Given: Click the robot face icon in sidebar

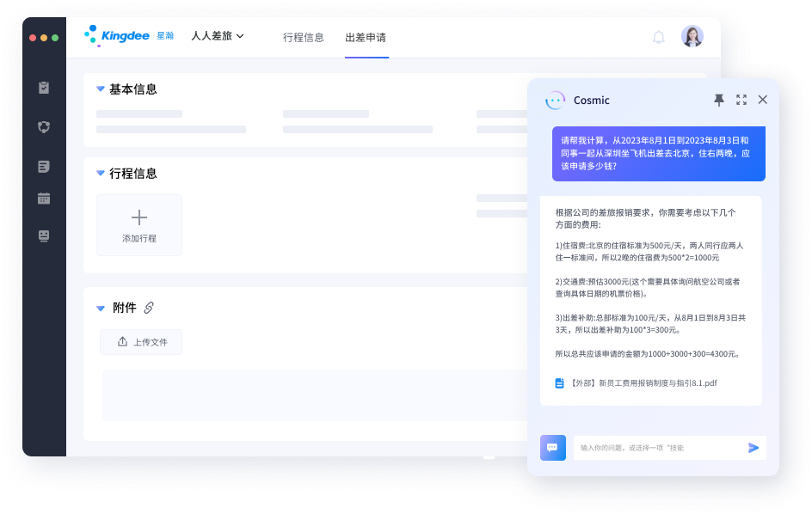Looking at the screenshot, I should tap(44, 236).
